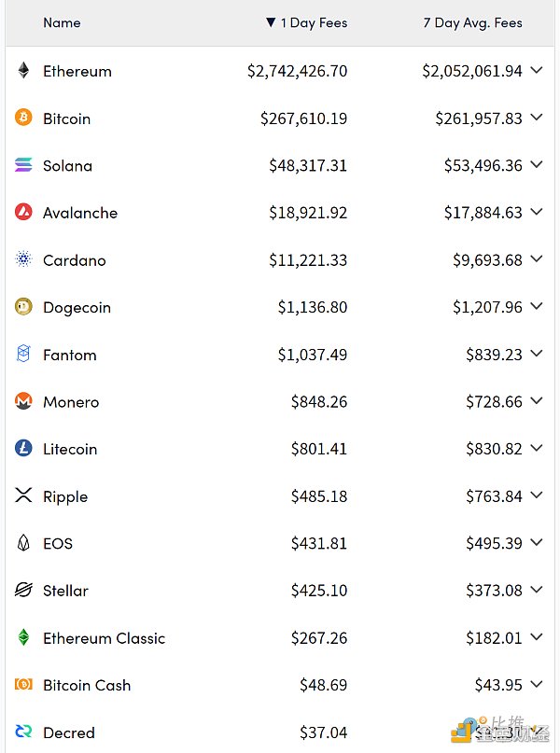Sort by the Name column header
Image resolution: width=560 pixels, height=753 pixels.
(x=62, y=22)
